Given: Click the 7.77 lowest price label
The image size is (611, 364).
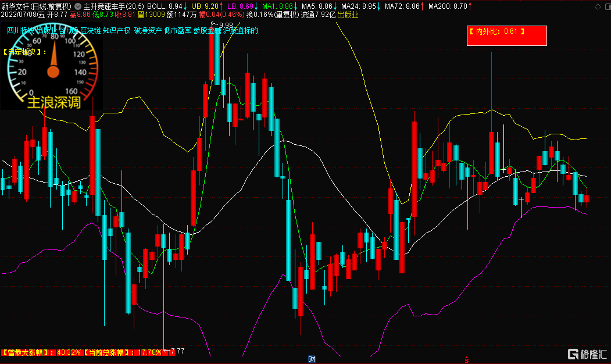Looking at the screenshot, I should coord(178,351).
